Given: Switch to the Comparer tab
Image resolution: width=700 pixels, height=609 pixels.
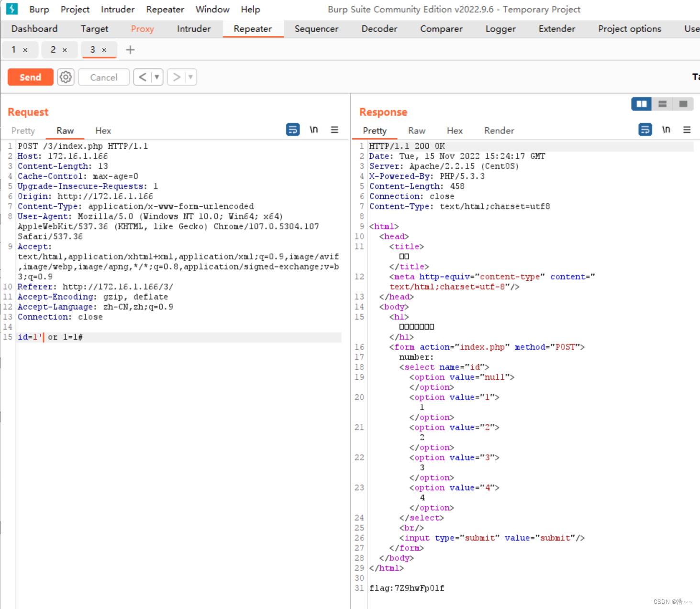Looking at the screenshot, I should coord(441,29).
